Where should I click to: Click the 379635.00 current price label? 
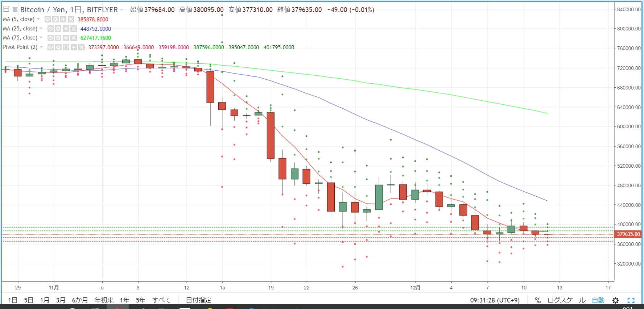(628, 234)
